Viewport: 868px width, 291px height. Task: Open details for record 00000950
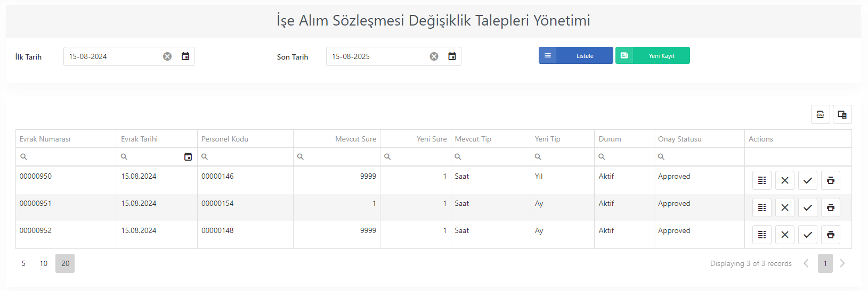[762, 180]
